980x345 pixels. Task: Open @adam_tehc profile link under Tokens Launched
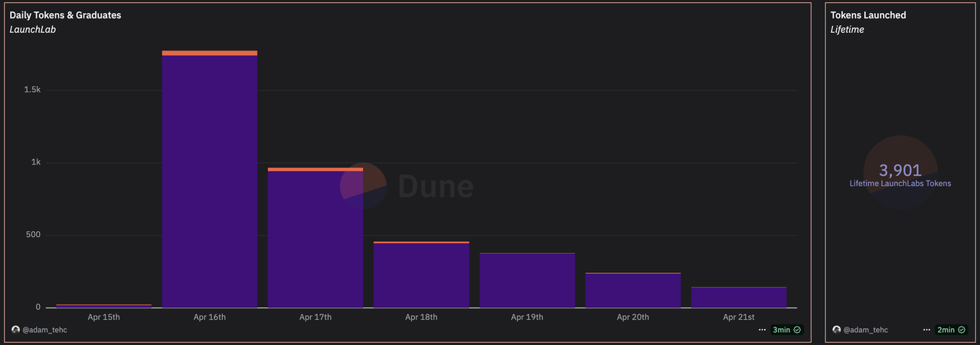pyautogui.click(x=865, y=330)
